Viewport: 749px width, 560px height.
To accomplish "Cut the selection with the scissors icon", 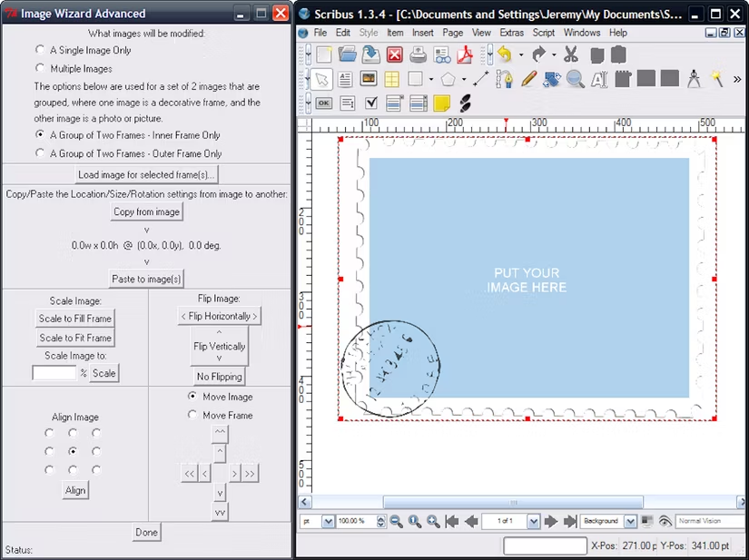I will (569, 54).
